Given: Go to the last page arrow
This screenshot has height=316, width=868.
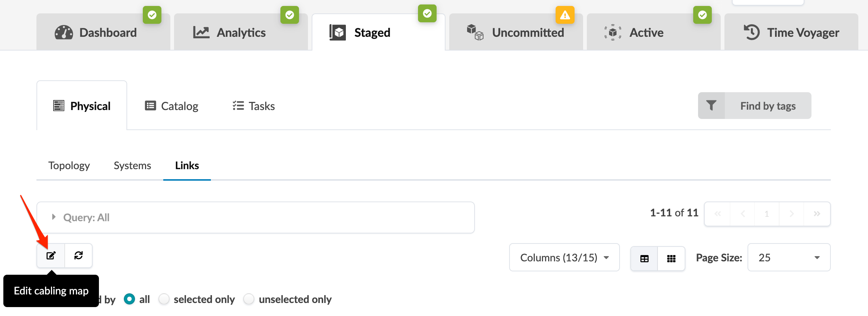Looking at the screenshot, I should 817,214.
